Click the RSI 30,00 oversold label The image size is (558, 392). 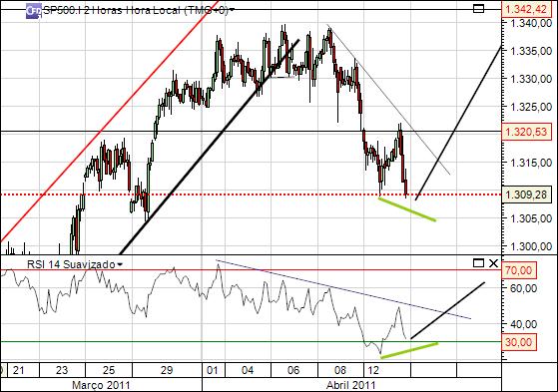click(x=518, y=342)
